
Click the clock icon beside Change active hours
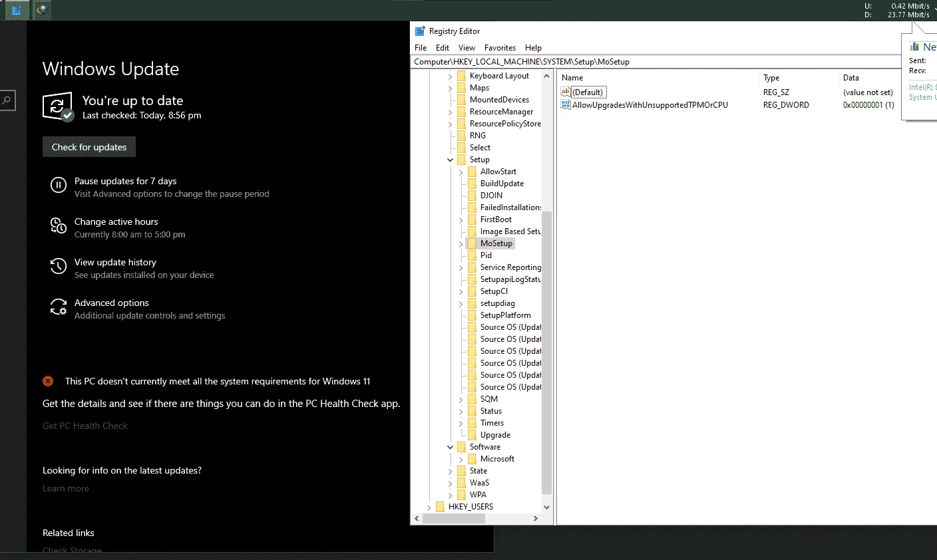pyautogui.click(x=59, y=226)
